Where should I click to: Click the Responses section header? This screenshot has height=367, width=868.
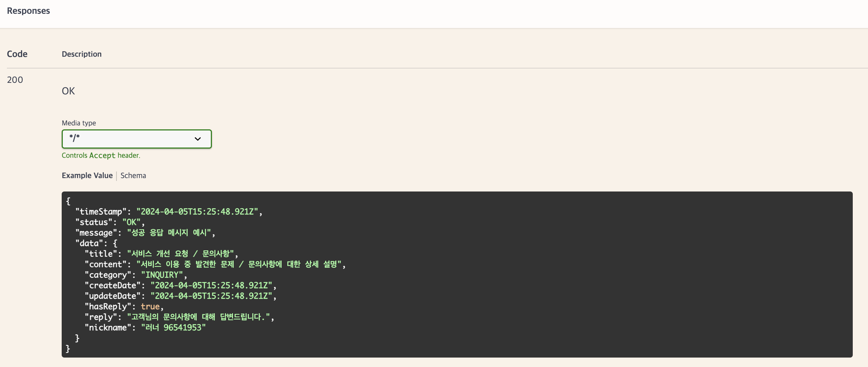click(x=28, y=11)
